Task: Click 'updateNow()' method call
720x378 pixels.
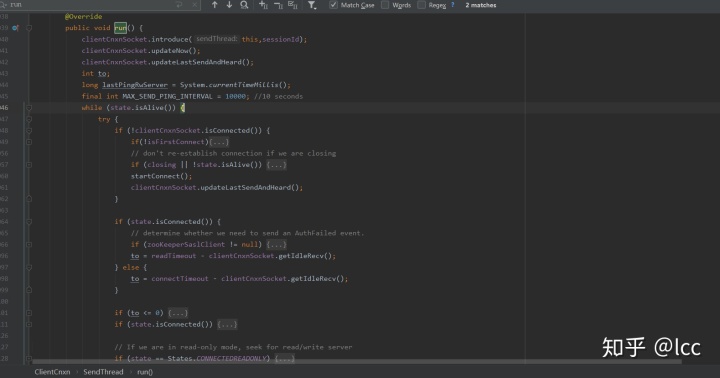Action: pyautogui.click(x=174, y=51)
